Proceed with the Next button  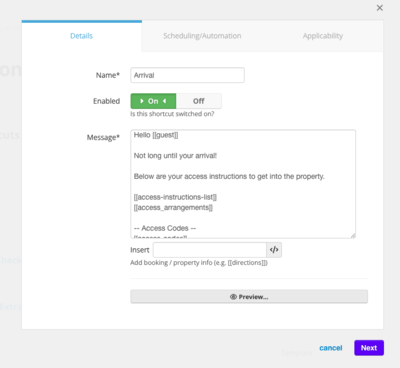(x=369, y=348)
